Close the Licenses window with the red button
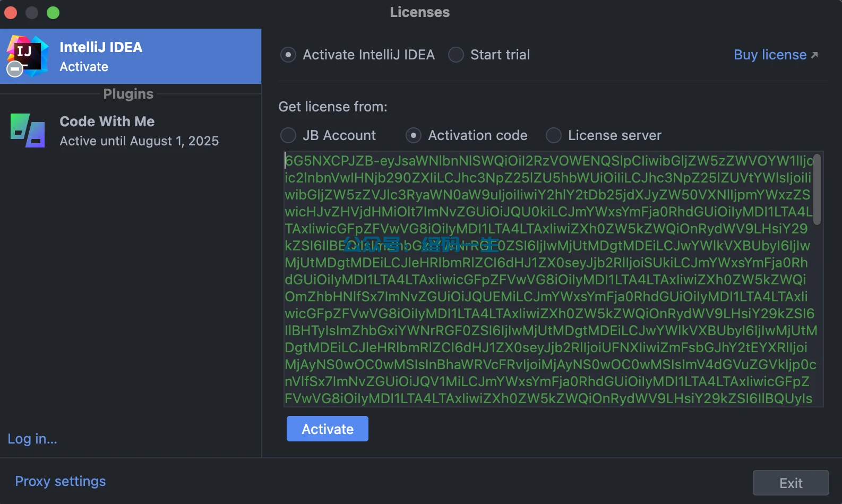Image resolution: width=842 pixels, height=504 pixels. pos(11,13)
